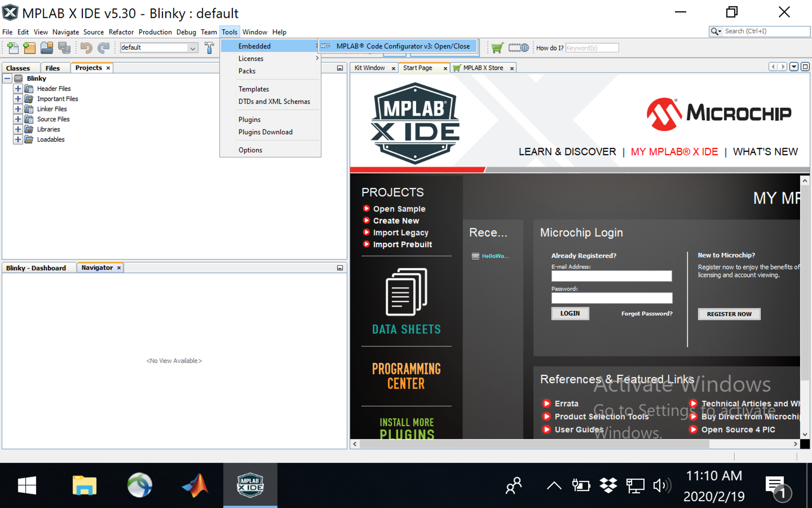Image resolution: width=812 pixels, height=508 pixels.
Task: Close the Start Page tab
Action: tap(445, 69)
